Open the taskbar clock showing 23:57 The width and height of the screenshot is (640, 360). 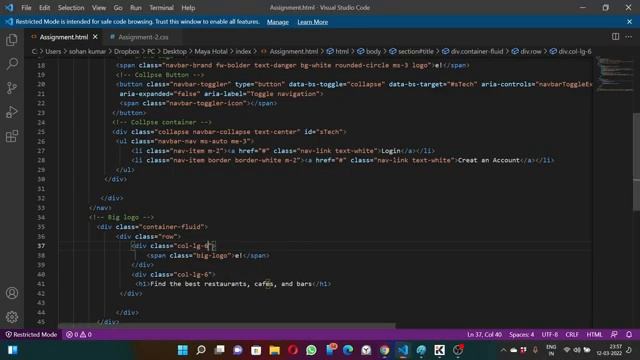pyautogui.click(x=609, y=350)
